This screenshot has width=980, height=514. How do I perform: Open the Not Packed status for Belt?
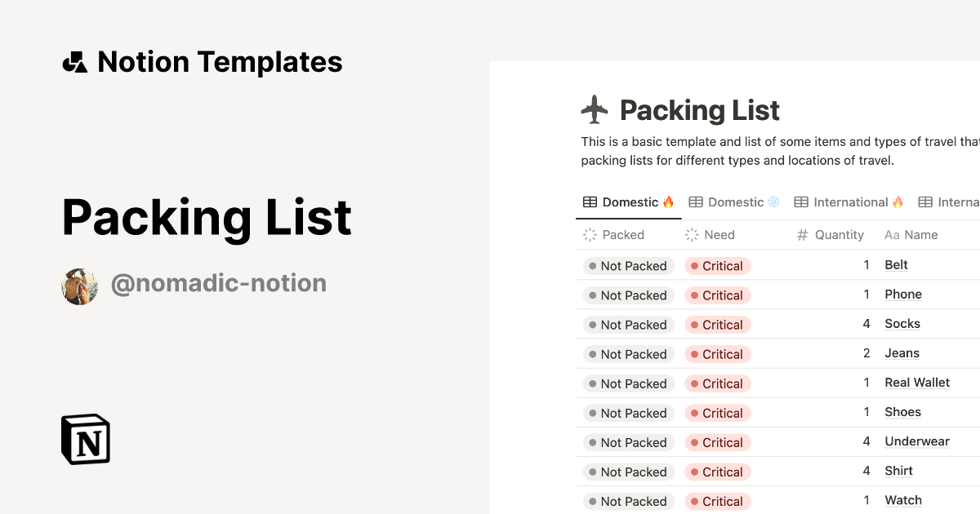click(628, 266)
